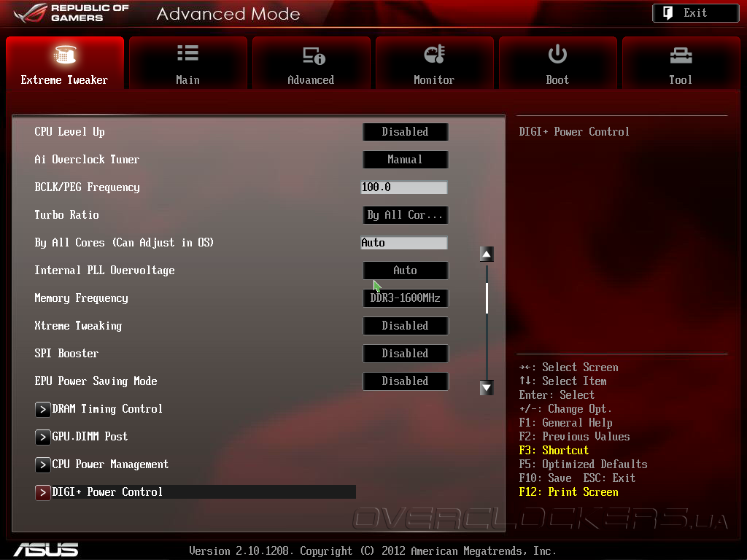747x560 pixels.
Task: Open Memory Frequency DDR3-1600MHz dropdown
Action: tap(405, 298)
